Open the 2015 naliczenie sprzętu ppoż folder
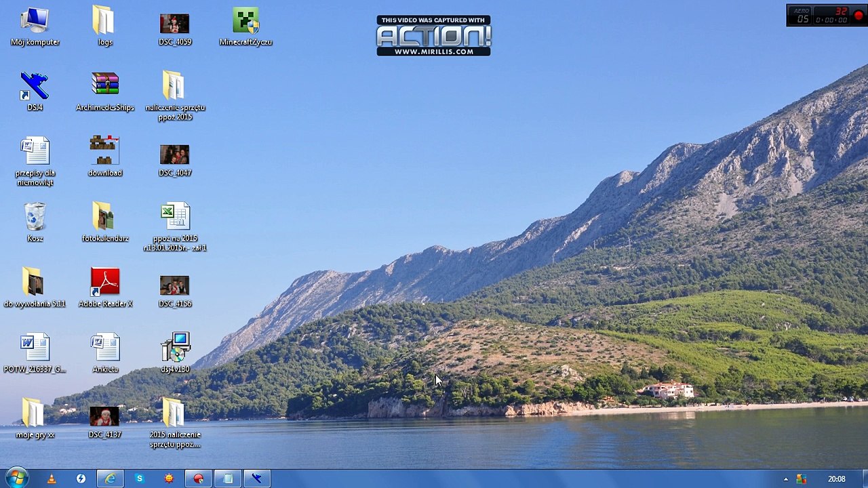 175,424
